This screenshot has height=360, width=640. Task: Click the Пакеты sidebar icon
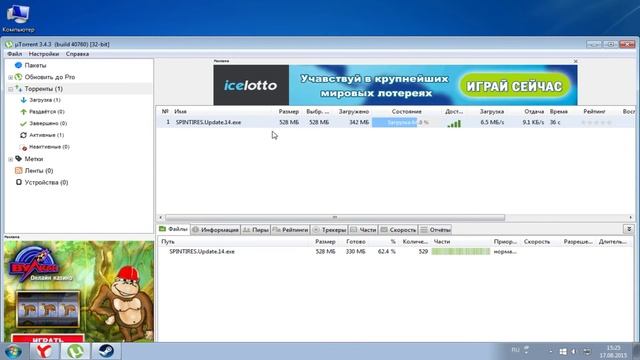[x=18, y=65]
